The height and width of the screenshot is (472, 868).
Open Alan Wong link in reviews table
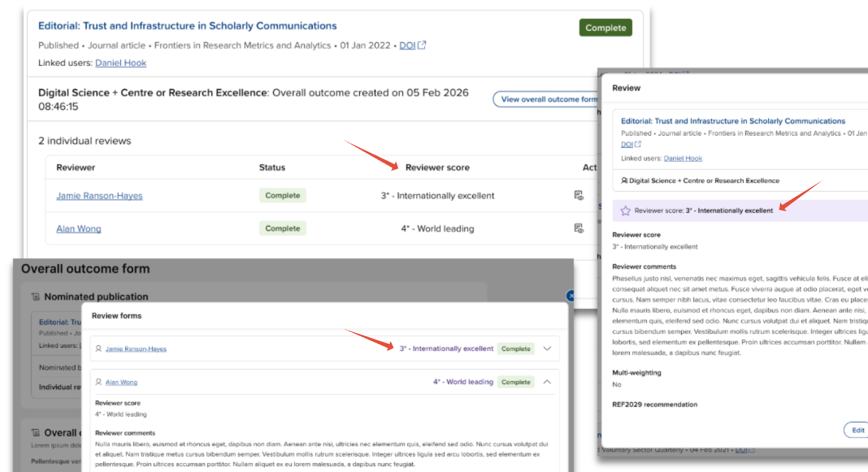pyautogui.click(x=79, y=229)
